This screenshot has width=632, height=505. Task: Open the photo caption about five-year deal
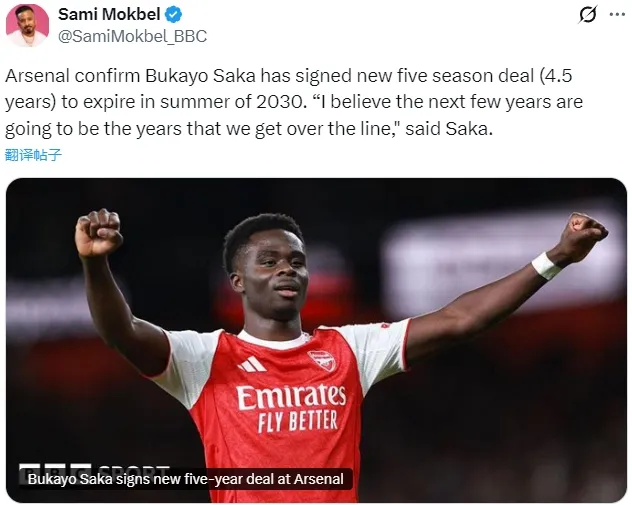(x=185, y=479)
